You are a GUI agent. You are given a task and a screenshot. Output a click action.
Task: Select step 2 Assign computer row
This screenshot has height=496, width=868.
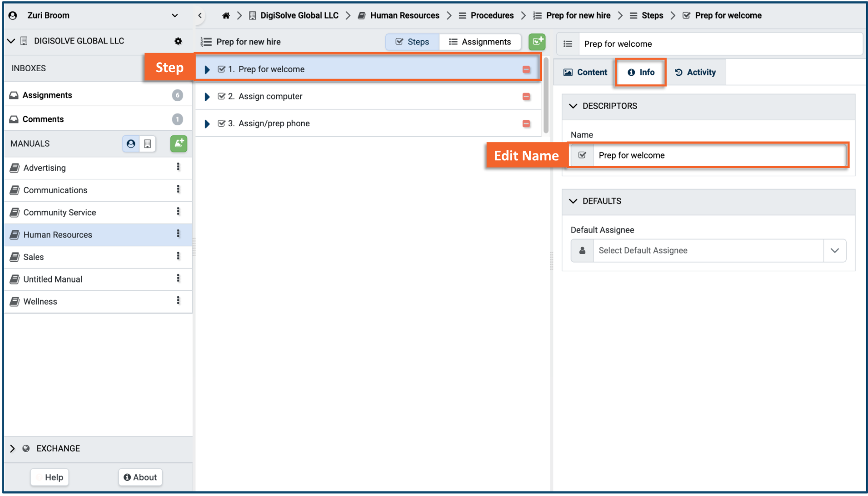click(x=369, y=97)
